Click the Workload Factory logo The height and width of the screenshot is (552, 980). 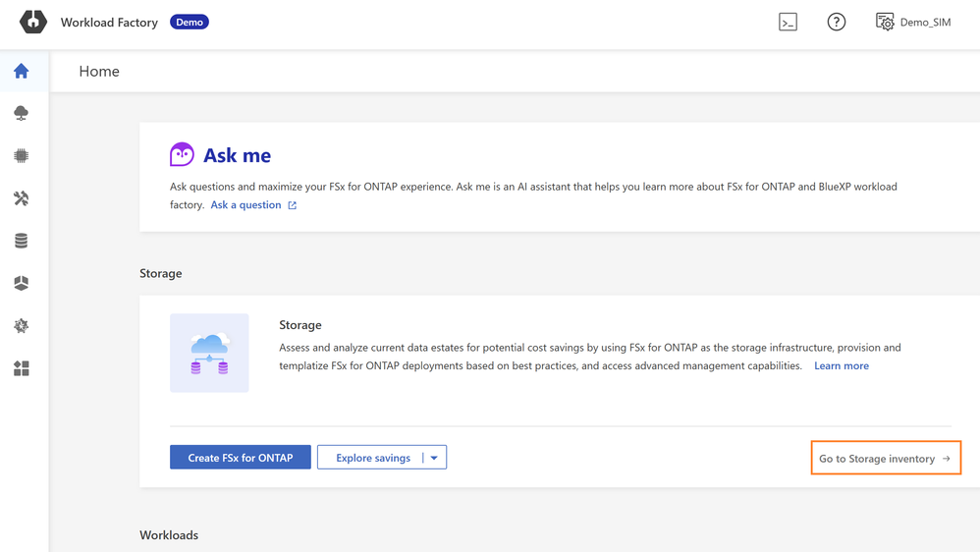pyautogui.click(x=33, y=22)
